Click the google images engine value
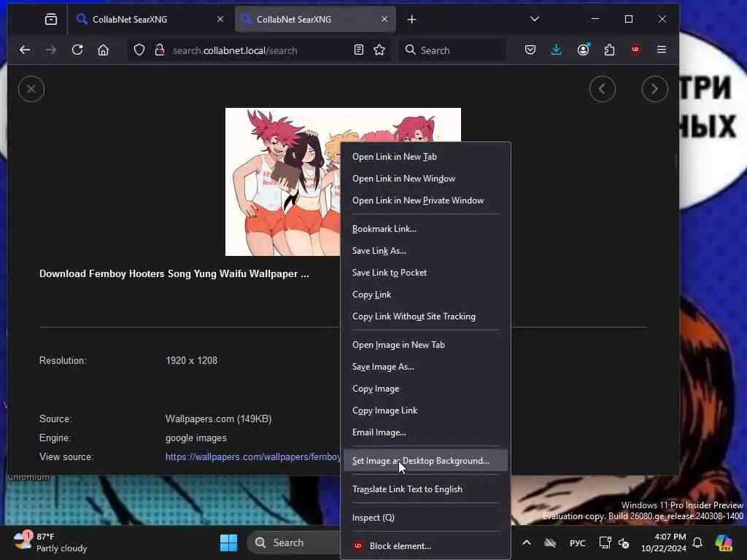The image size is (747, 560). click(196, 438)
